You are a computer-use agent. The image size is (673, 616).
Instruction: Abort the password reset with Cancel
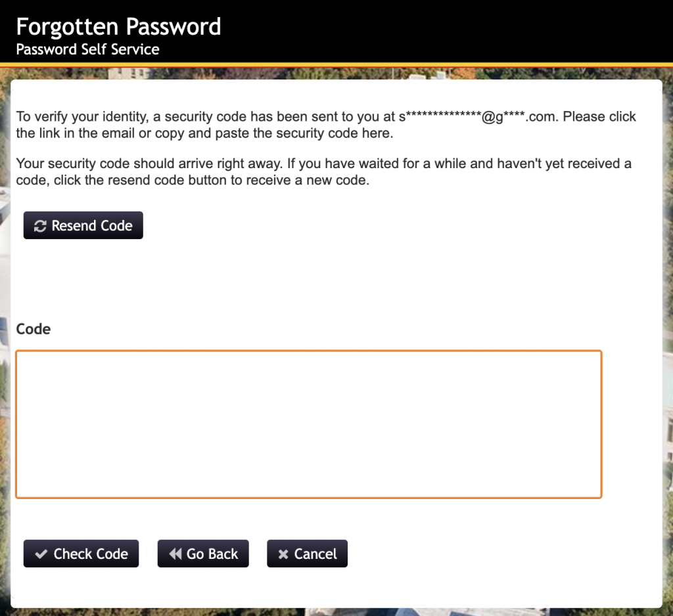(x=308, y=554)
